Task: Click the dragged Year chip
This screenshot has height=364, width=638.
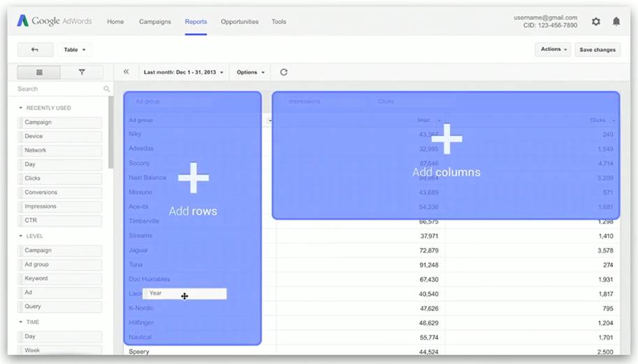Action: point(184,293)
